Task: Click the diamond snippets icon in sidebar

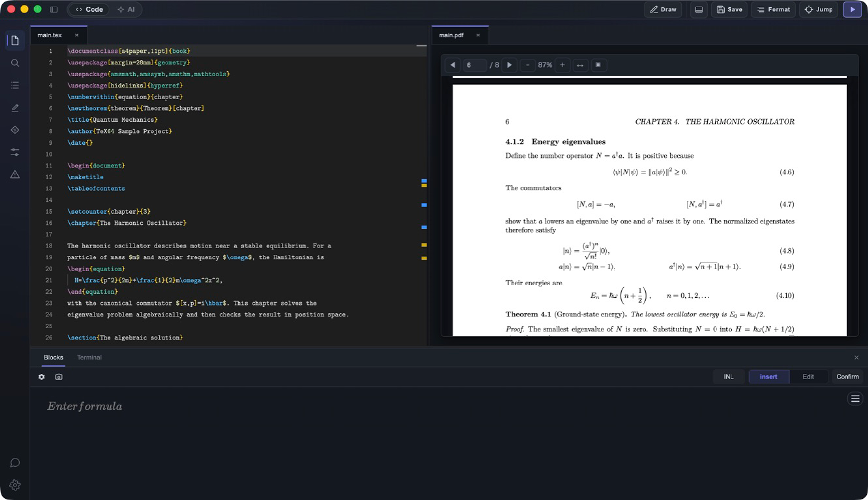Action: click(15, 130)
